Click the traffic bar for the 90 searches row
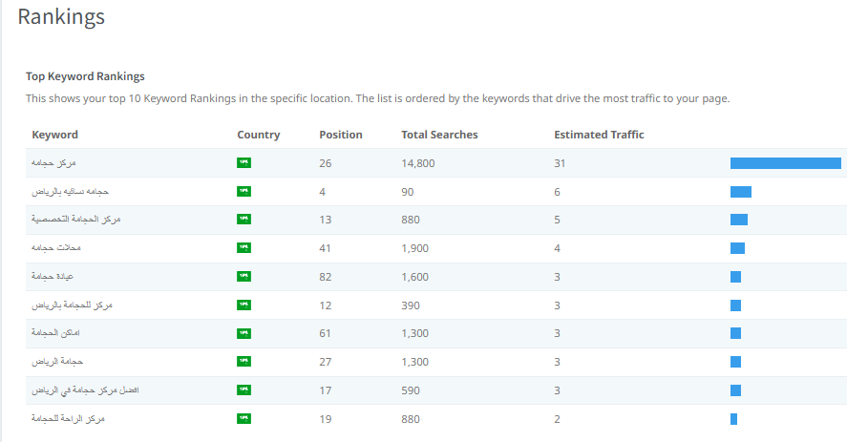The width and height of the screenshot is (868, 442). tap(741, 192)
